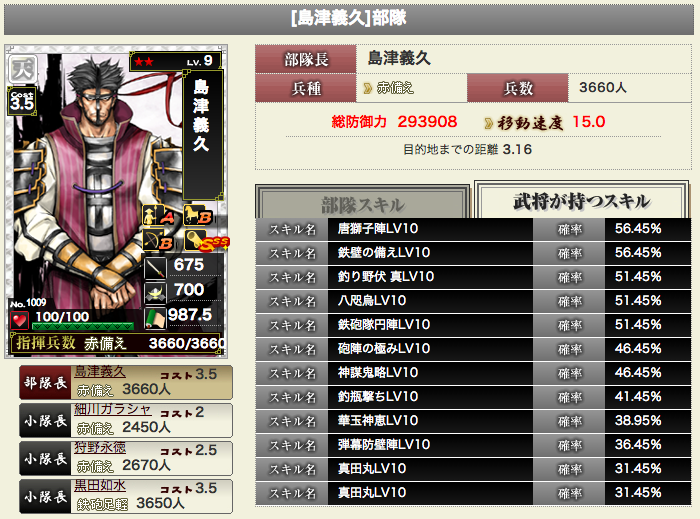Click the scroll intelligence stat icon
The height and width of the screenshot is (519, 700).
(x=155, y=318)
